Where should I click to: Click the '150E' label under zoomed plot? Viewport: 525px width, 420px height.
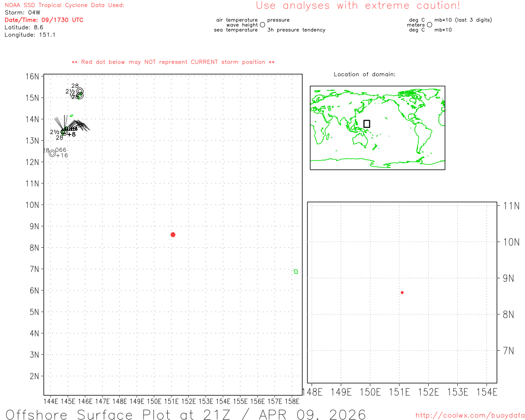(x=370, y=393)
